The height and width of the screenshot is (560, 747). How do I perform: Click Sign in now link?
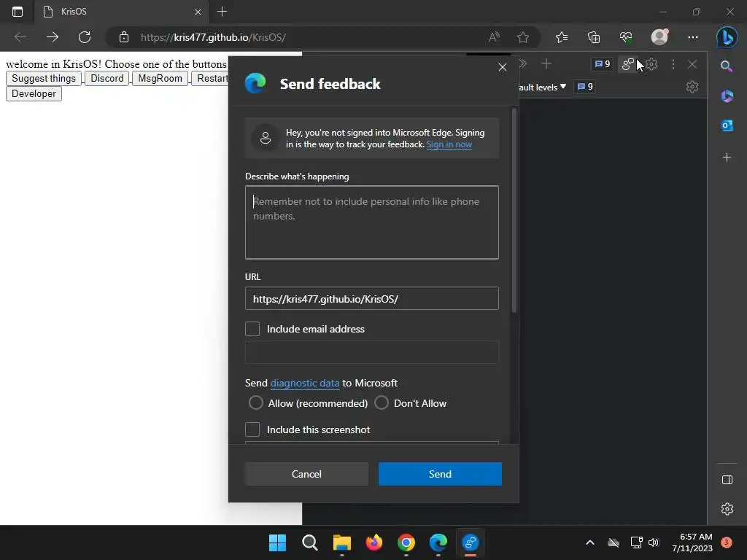[449, 144]
